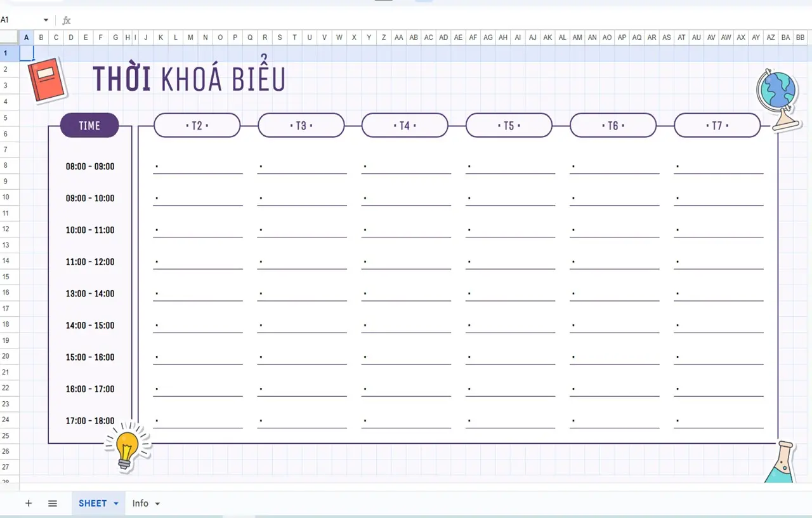The width and height of the screenshot is (812, 518).
Task: Open the Info tab options arrow
Action: pyautogui.click(x=157, y=503)
